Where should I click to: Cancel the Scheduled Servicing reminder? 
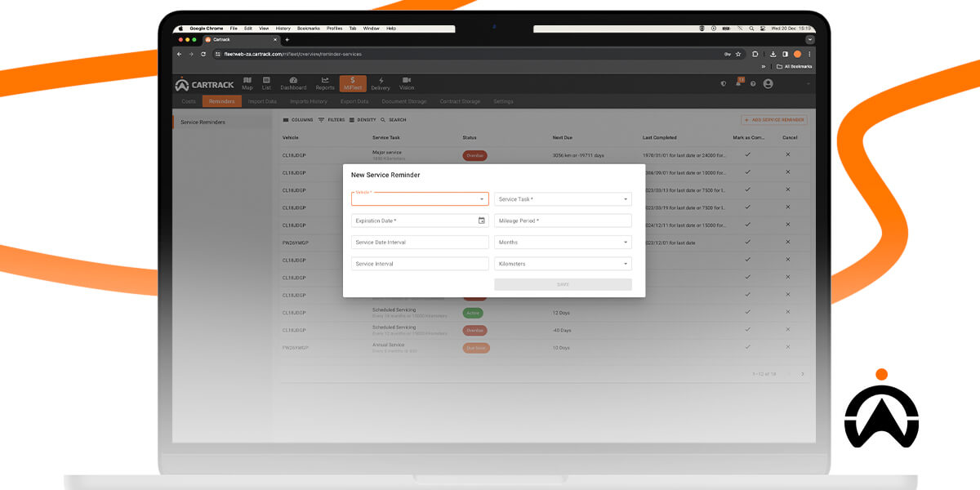tap(786, 313)
